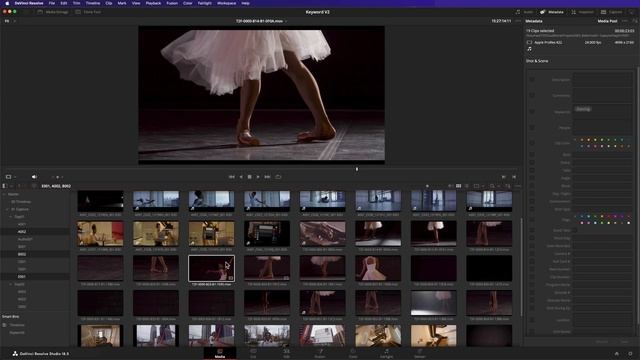The image size is (640, 360).
Task: Open the DaVinci Resolve application menu
Action: pos(29,3)
